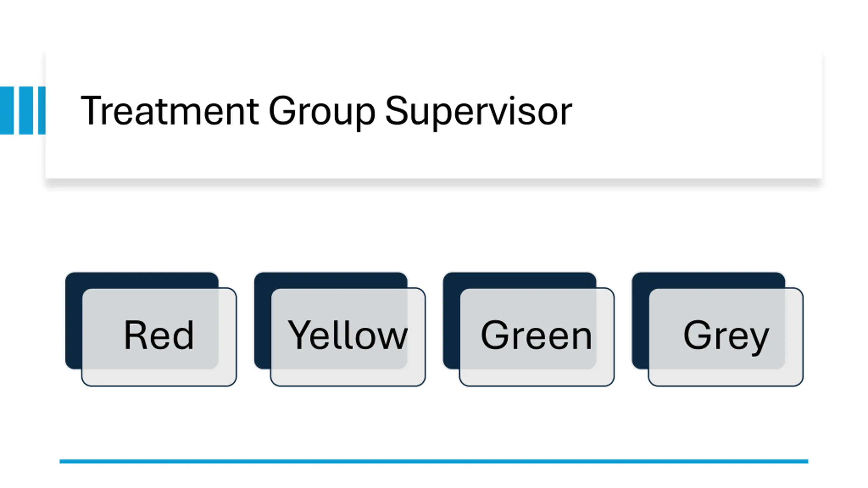Image resolution: width=868 pixels, height=488 pixels.
Task: Select the blue bar touching title card
Action: pos(42,110)
